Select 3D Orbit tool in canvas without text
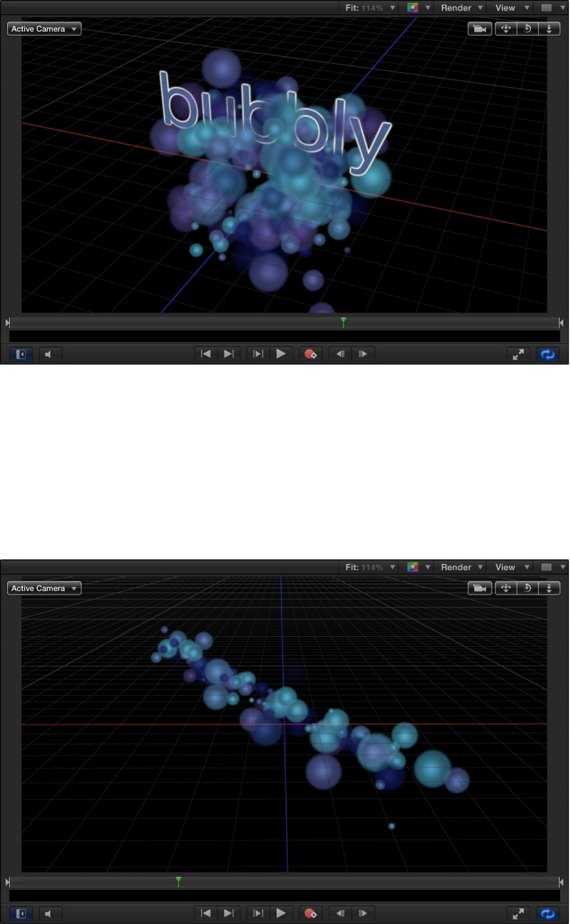The width and height of the screenshot is (570, 924). [528, 588]
